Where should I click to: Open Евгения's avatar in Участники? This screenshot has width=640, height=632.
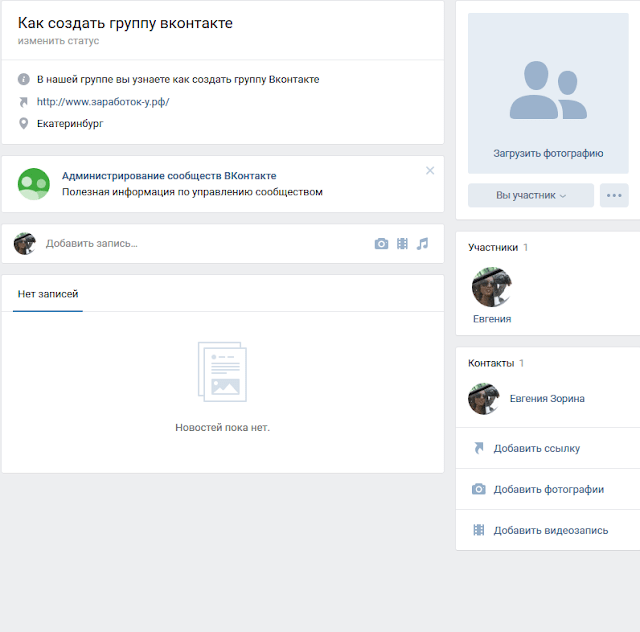491,287
